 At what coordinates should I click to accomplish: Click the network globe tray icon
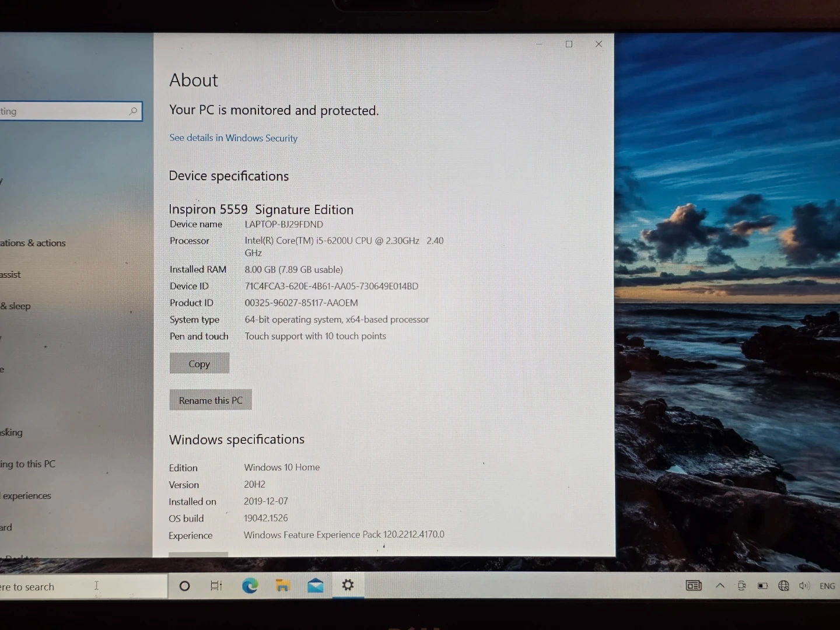coord(783,586)
